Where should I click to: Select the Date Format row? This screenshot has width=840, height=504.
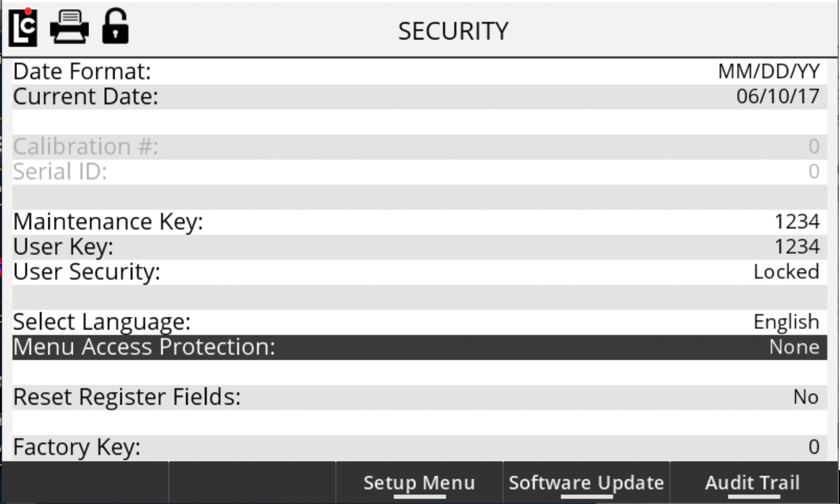pyautogui.click(x=419, y=71)
